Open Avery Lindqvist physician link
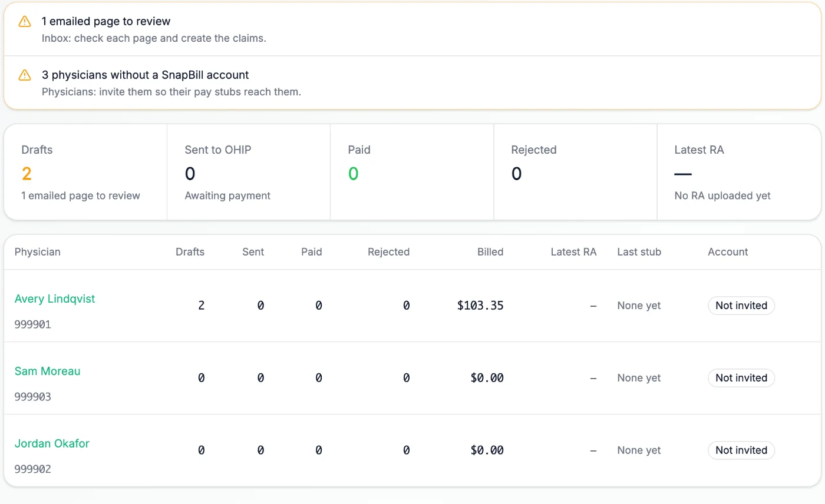 pos(55,299)
